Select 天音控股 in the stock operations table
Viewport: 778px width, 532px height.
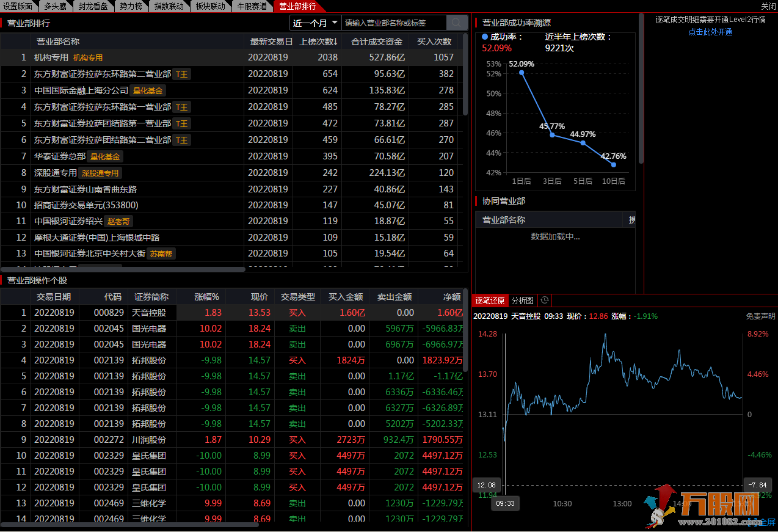point(149,313)
